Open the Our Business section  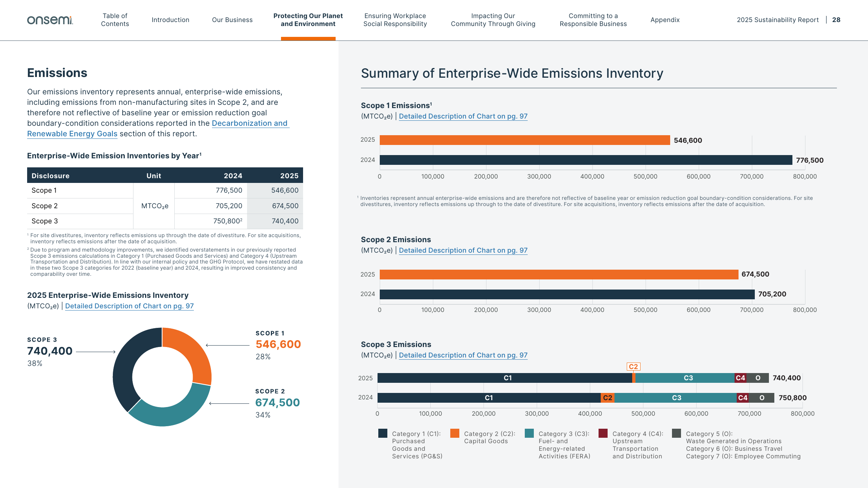232,20
